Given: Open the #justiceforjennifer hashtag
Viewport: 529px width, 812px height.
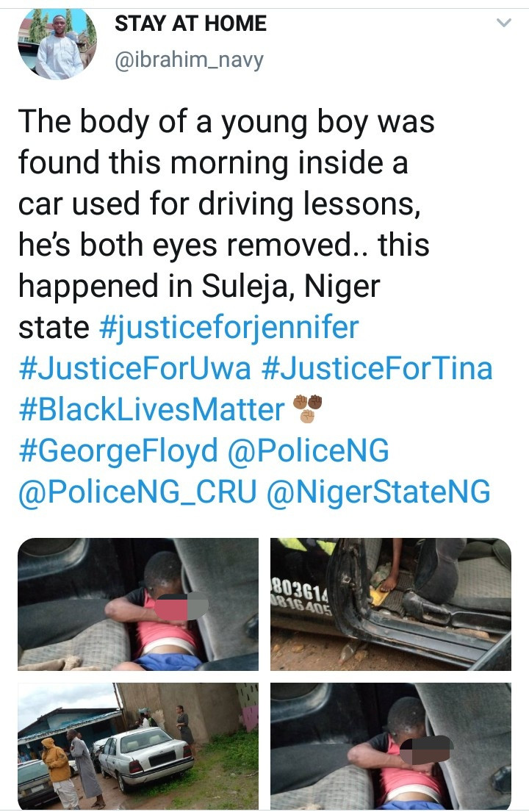Looking at the screenshot, I should click(x=228, y=327).
